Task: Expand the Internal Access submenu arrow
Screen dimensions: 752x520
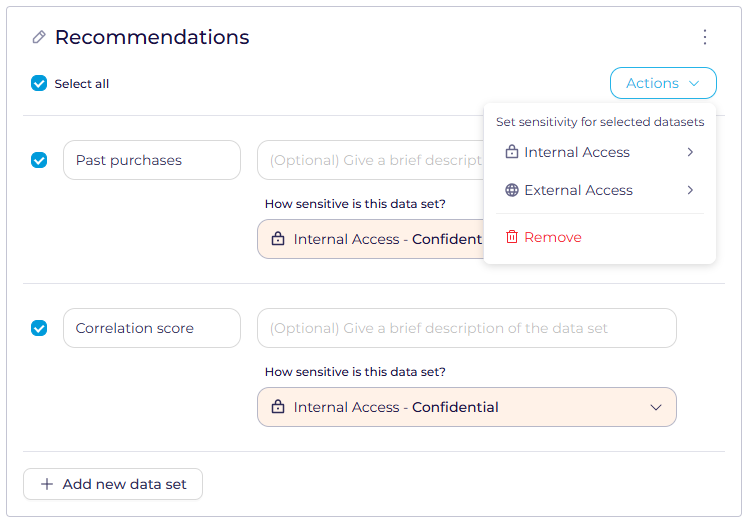Action: click(690, 152)
